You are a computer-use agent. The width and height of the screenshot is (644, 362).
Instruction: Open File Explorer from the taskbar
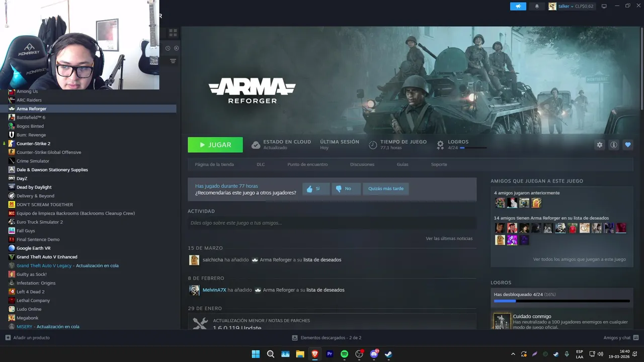[300, 354]
